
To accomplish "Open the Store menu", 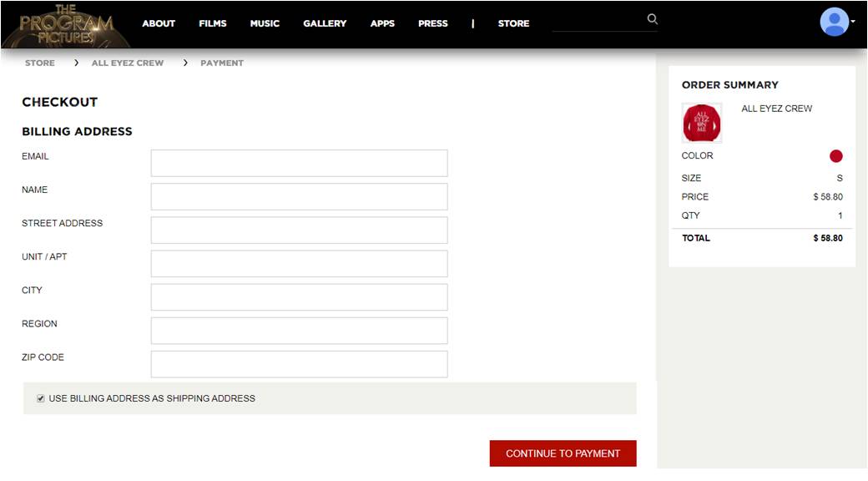I will 513,23.
